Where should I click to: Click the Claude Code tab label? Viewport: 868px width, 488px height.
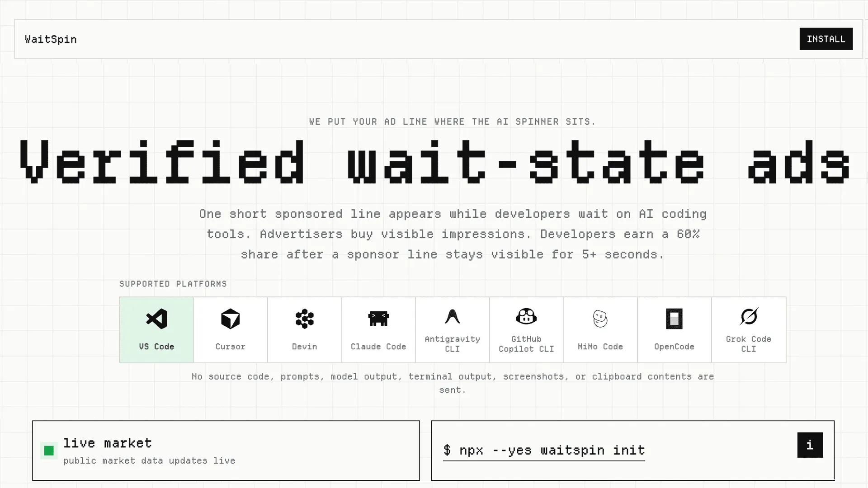click(378, 347)
